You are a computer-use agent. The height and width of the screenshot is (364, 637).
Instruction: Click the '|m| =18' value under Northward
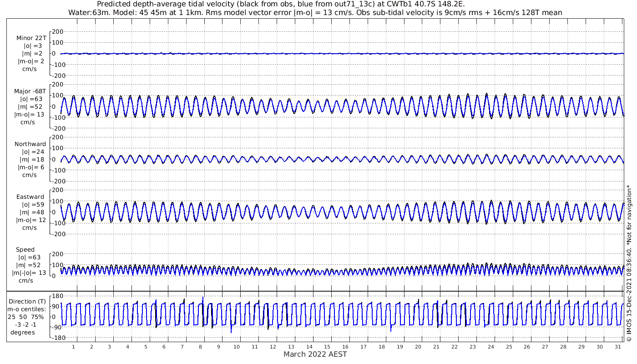click(31, 160)
